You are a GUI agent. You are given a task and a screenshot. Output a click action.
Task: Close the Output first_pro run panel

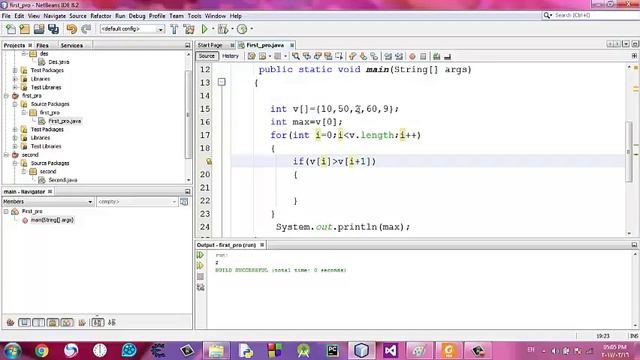[x=262, y=245]
